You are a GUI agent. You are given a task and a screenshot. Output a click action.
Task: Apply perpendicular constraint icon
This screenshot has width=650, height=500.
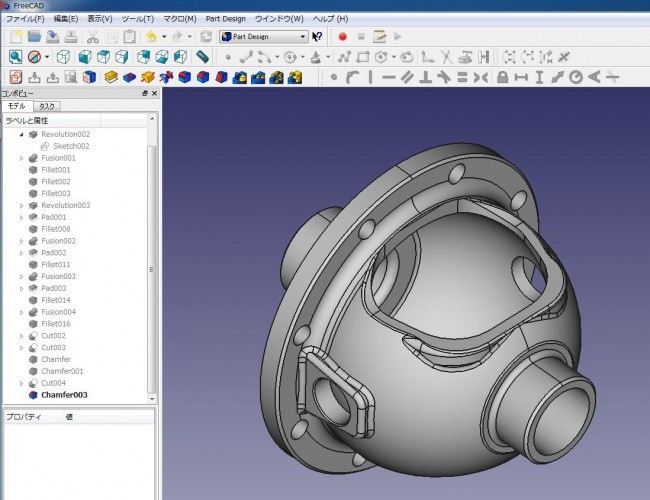coord(425,77)
